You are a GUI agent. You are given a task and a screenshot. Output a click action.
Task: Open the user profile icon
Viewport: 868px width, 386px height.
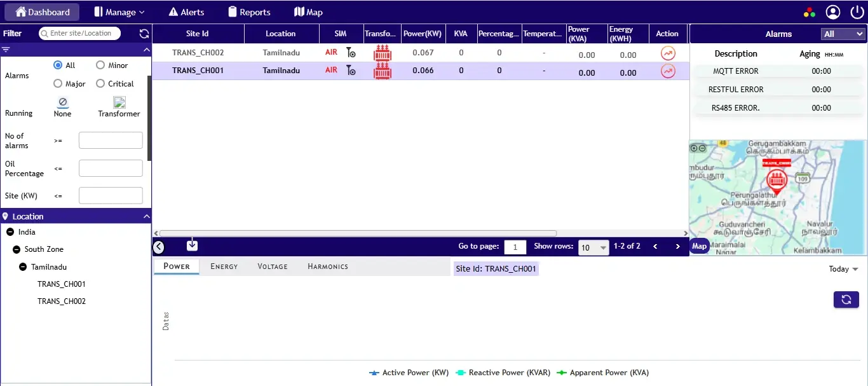[x=833, y=11]
